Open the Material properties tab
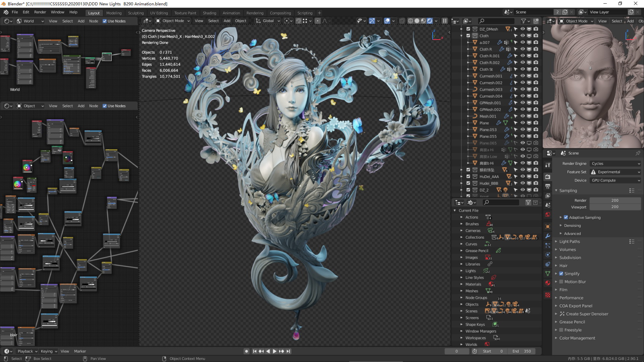The width and height of the screenshot is (644, 362). (548, 283)
